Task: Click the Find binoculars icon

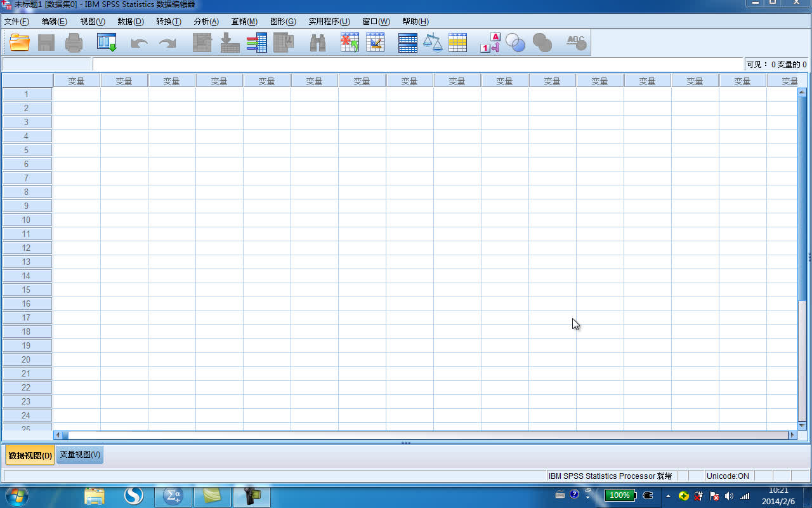Action: tap(317, 43)
